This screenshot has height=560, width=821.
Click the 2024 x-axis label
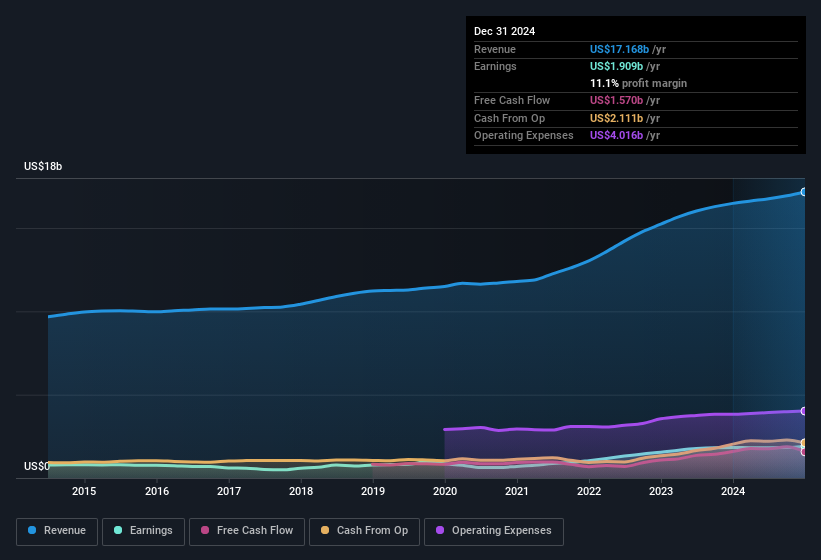pyautogui.click(x=733, y=491)
